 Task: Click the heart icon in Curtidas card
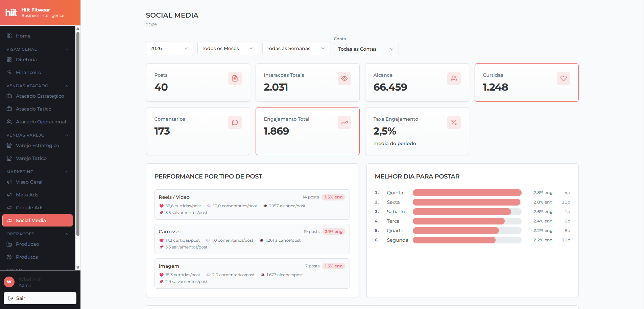tap(563, 78)
